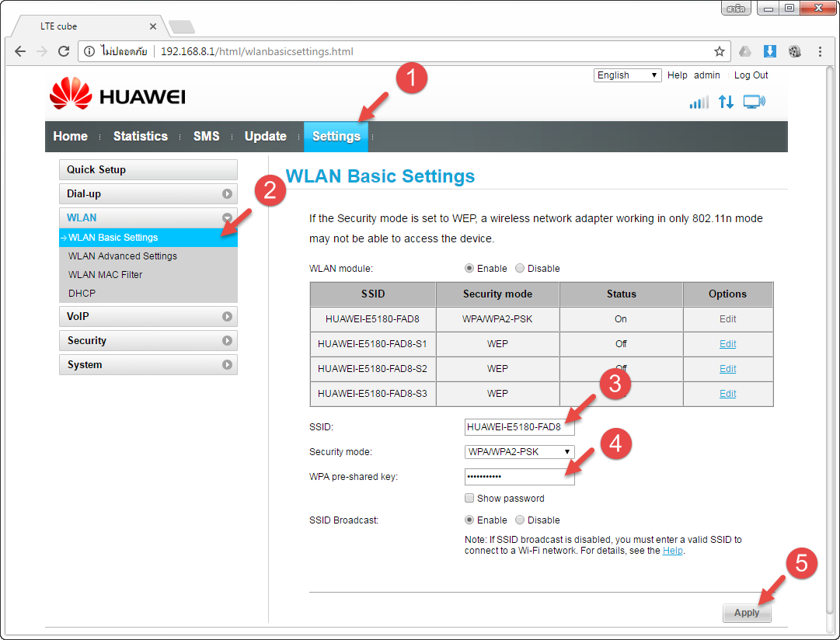
Task: Open the Update tab
Action: pyautogui.click(x=265, y=136)
